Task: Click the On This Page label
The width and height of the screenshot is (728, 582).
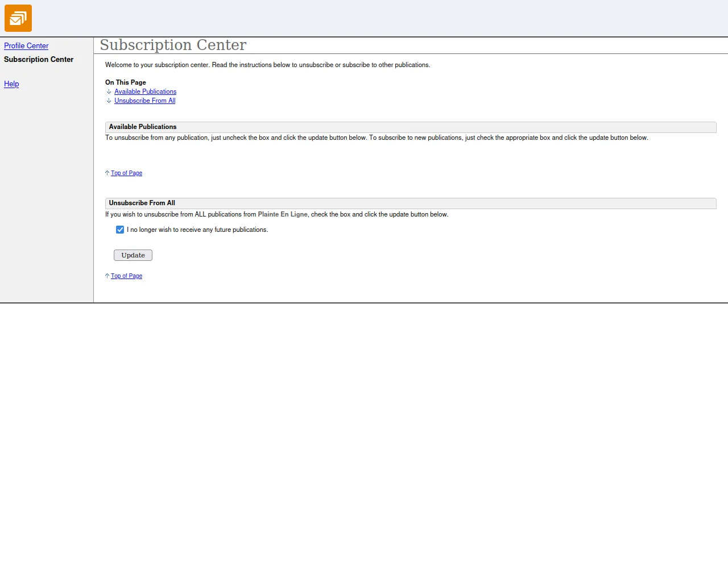Action: 125,82
